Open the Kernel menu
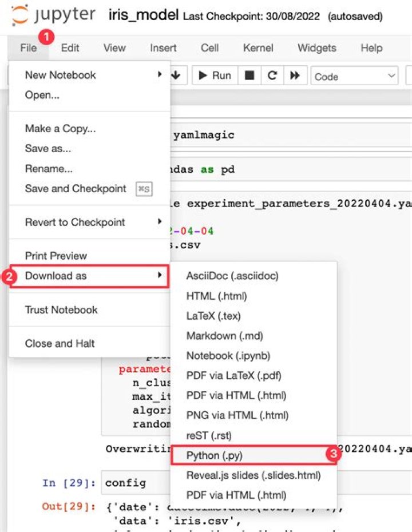This screenshot has height=532, width=412. tap(258, 48)
